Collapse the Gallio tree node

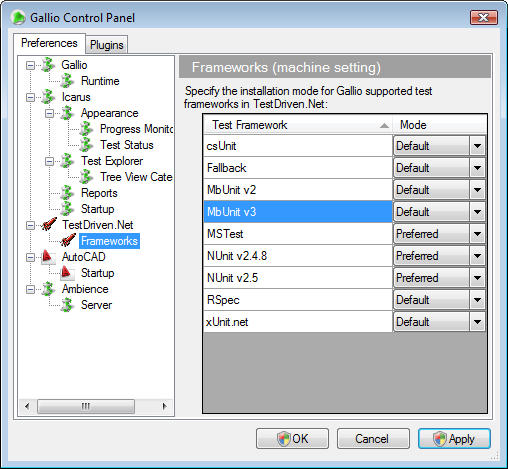coord(30,65)
